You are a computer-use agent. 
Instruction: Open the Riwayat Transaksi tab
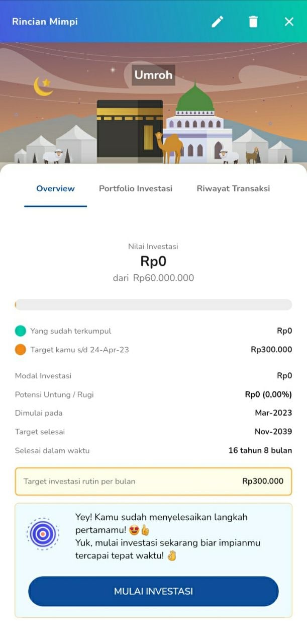pos(233,189)
